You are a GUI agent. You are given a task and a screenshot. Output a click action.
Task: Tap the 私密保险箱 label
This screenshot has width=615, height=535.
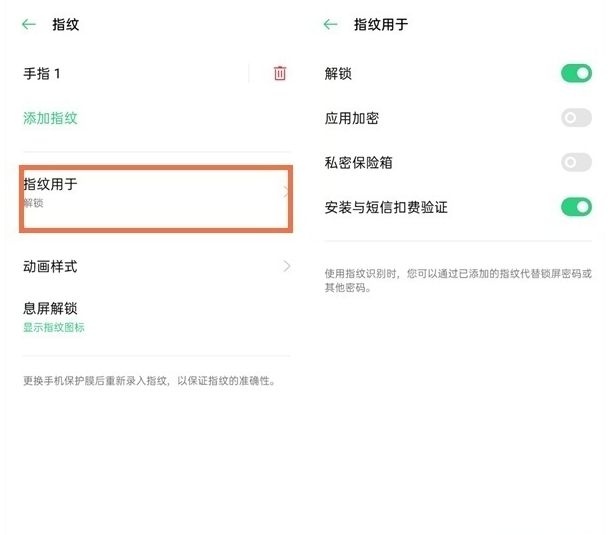click(358, 162)
